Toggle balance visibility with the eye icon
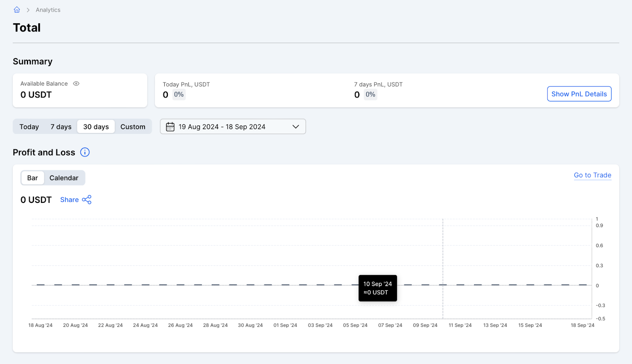This screenshot has height=364, width=632. tap(76, 83)
